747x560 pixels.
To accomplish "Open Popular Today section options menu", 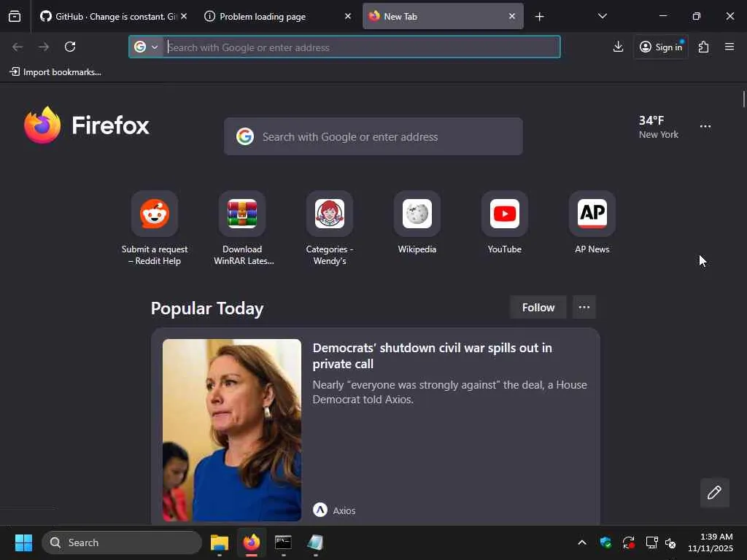I will (584, 307).
